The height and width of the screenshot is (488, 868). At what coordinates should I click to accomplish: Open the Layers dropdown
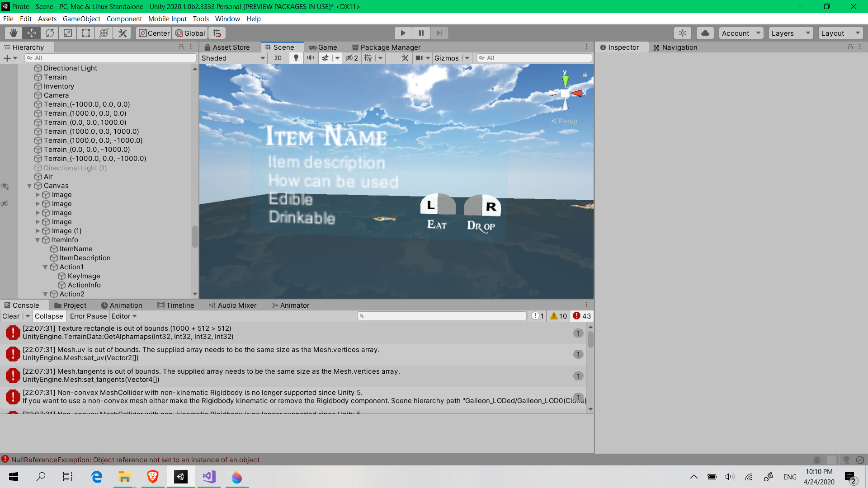(790, 33)
